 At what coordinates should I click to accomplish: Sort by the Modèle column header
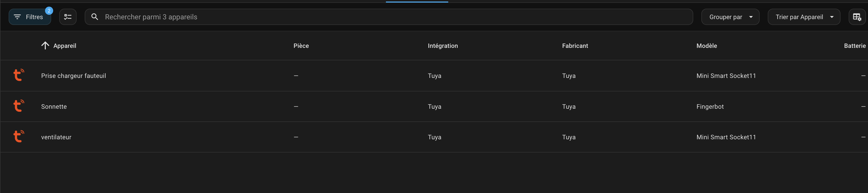coord(707,46)
